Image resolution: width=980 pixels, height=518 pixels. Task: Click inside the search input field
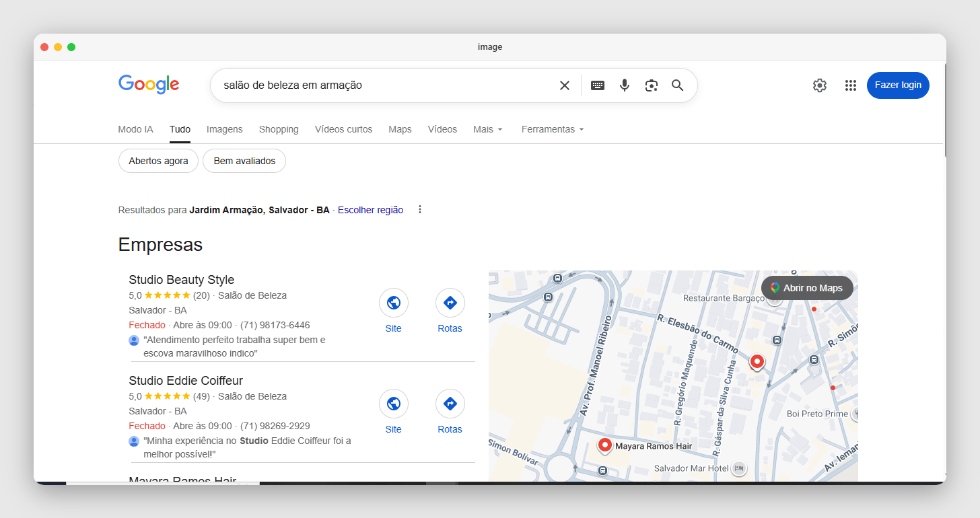384,85
